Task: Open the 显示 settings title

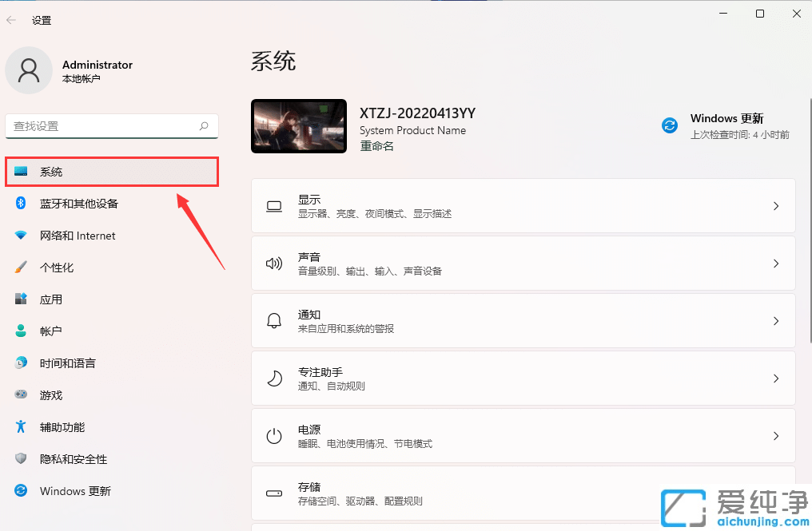Action: coord(309,200)
